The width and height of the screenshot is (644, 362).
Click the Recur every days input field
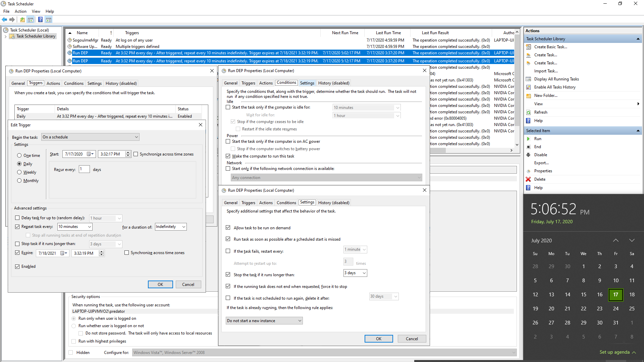coord(84,169)
